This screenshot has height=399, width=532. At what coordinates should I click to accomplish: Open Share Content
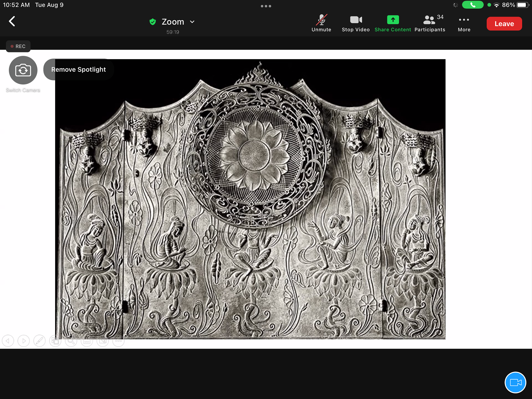[393, 23]
